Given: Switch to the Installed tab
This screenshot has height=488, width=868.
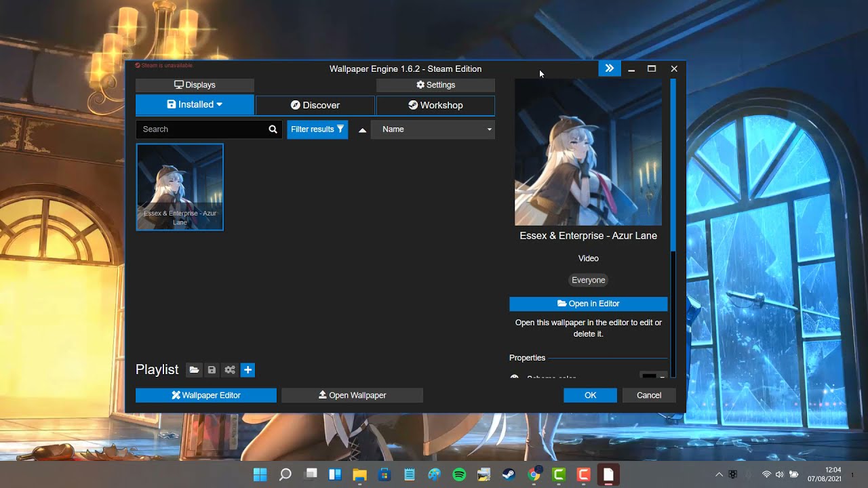Looking at the screenshot, I should pos(195,105).
